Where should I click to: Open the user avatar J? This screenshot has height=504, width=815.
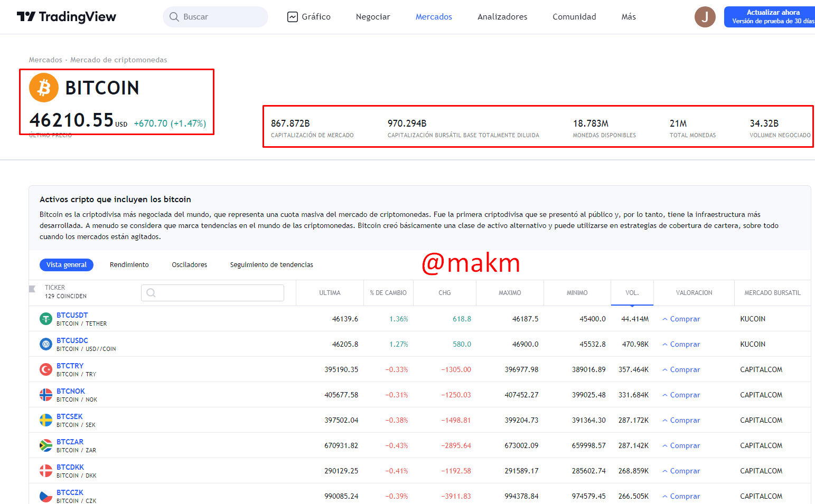pos(705,17)
